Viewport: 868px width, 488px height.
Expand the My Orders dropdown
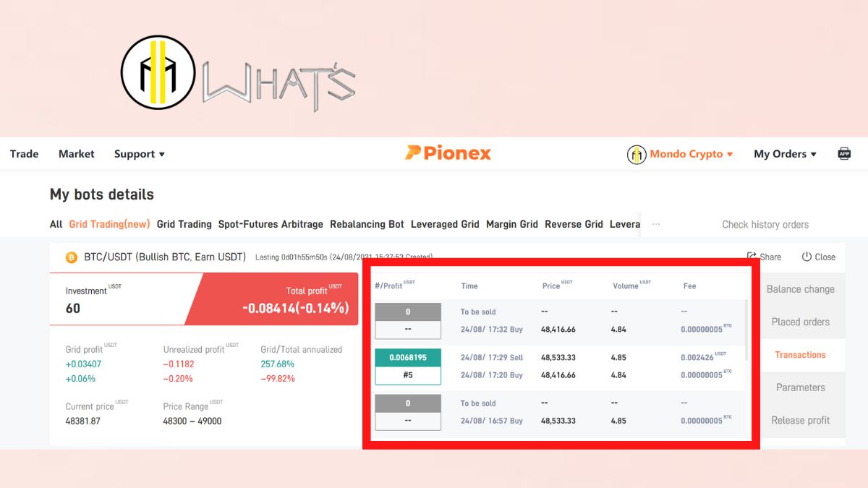tap(785, 154)
